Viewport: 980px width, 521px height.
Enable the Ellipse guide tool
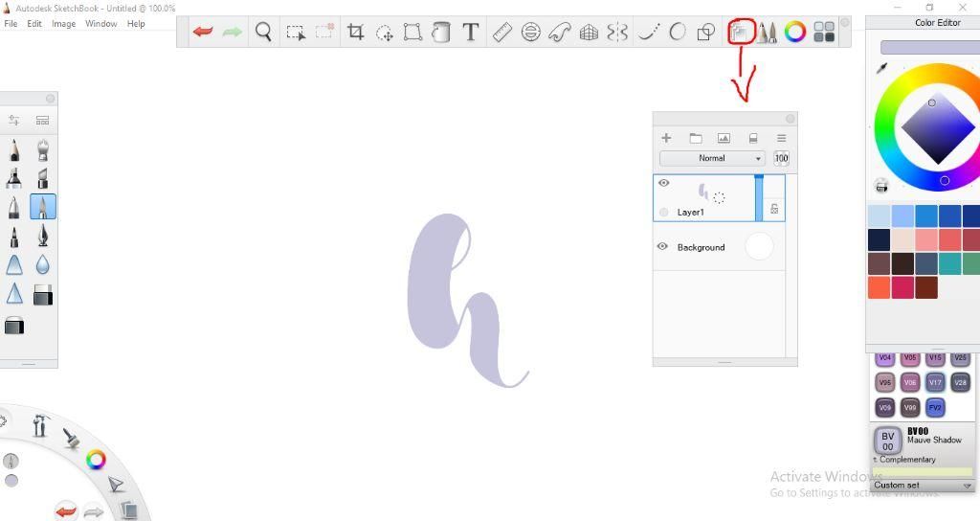pos(530,32)
